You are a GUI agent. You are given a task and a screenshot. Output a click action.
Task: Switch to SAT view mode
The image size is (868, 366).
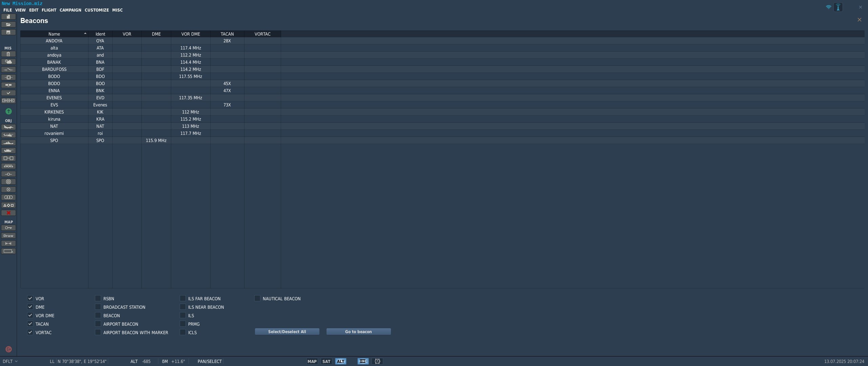pos(326,361)
